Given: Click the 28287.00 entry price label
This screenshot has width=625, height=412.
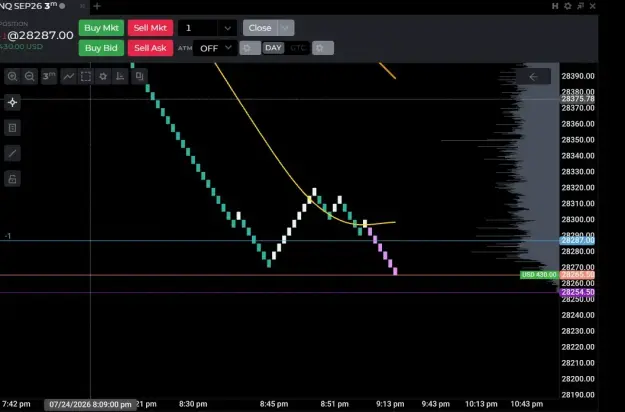Looking at the screenshot, I should (x=577, y=240).
